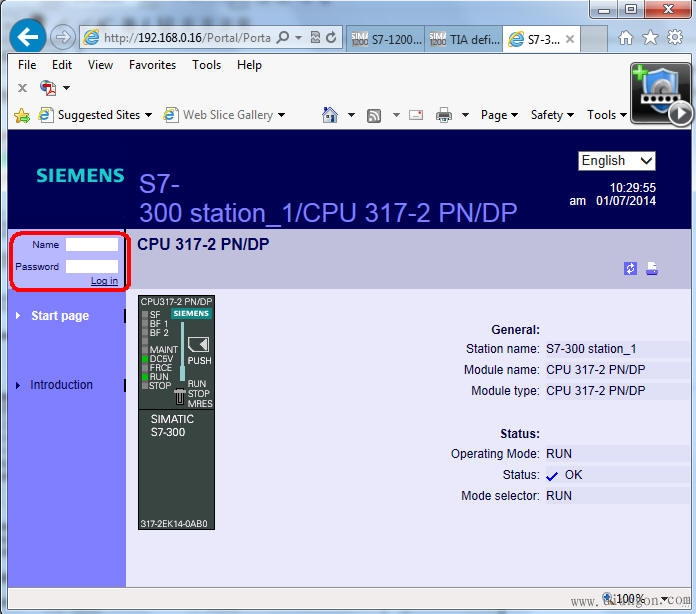696x614 pixels.
Task: Click the print icon beside refresh
Action: click(x=652, y=268)
